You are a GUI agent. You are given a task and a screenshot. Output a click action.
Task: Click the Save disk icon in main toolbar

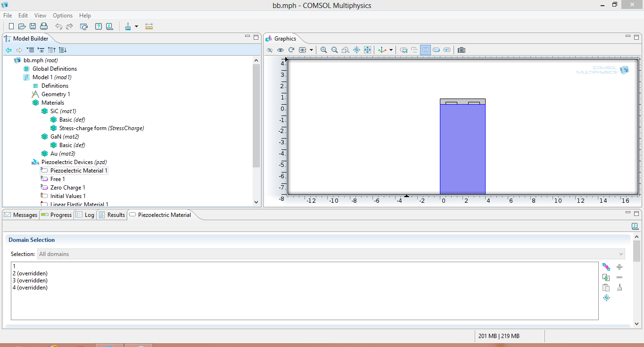(33, 26)
